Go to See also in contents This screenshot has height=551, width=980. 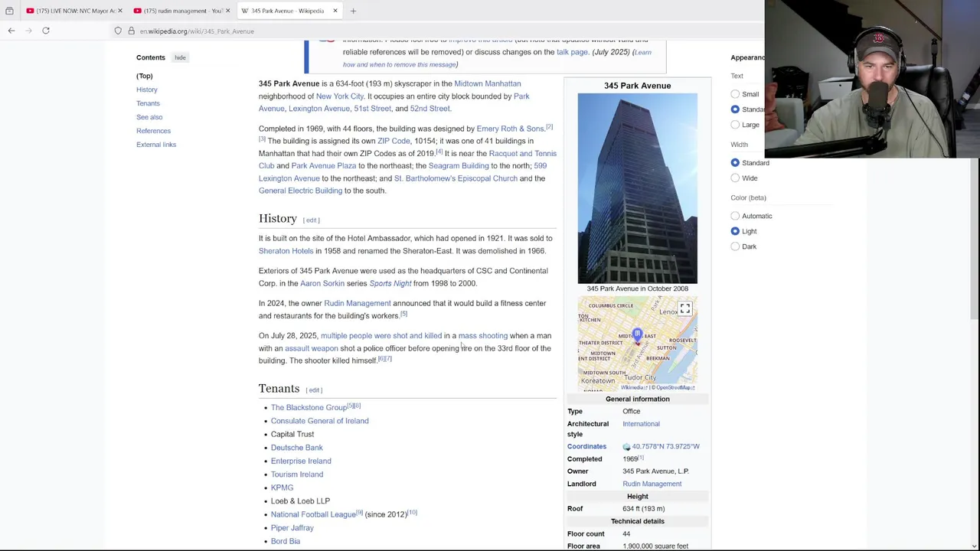pos(149,117)
